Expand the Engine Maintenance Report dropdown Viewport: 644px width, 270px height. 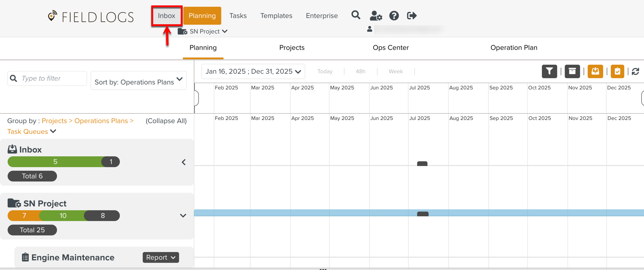(x=161, y=257)
